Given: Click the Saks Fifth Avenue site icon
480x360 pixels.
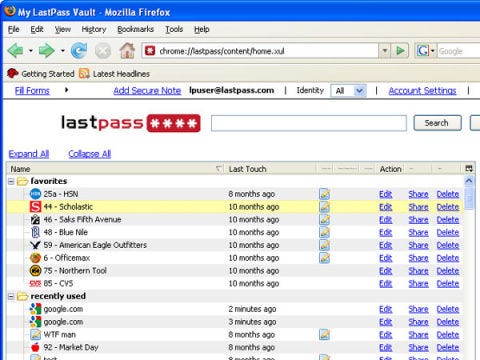Looking at the screenshot, I should coord(35,220).
